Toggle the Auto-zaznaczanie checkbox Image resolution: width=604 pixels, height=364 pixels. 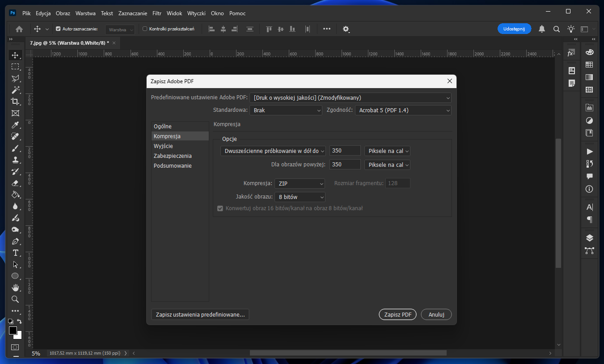[58, 28]
